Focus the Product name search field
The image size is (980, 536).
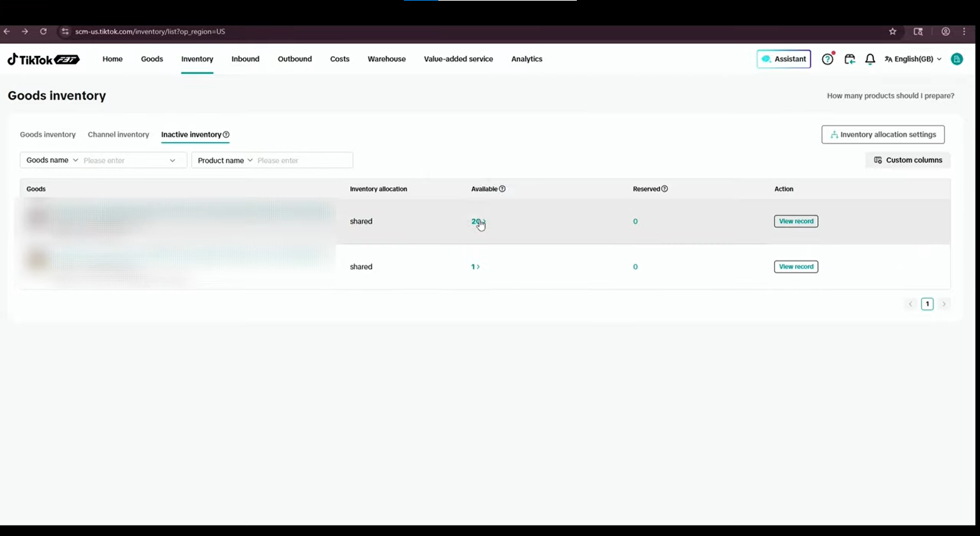tap(304, 161)
